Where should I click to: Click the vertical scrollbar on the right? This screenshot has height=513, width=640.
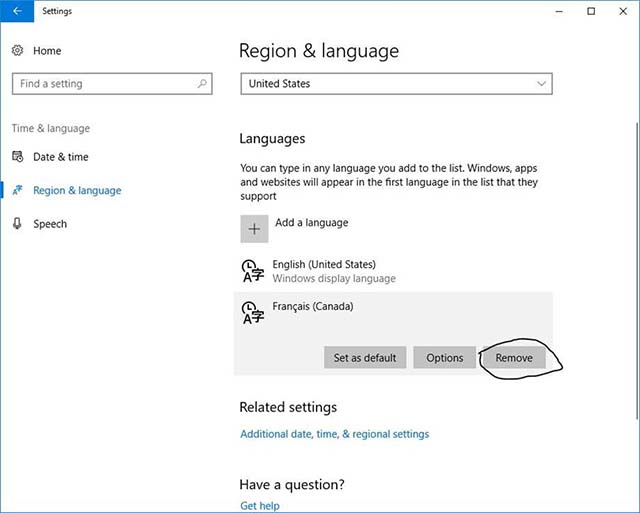coord(637,271)
